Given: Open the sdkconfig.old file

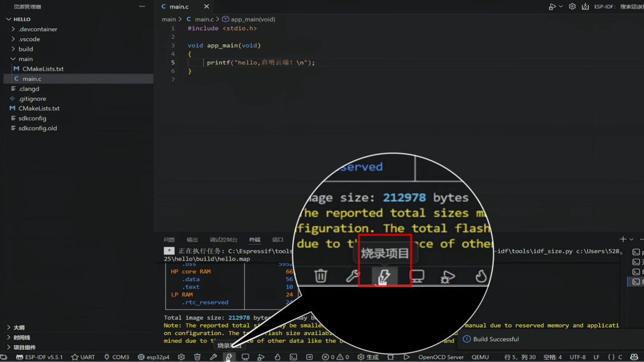Looking at the screenshot, I should [x=38, y=128].
